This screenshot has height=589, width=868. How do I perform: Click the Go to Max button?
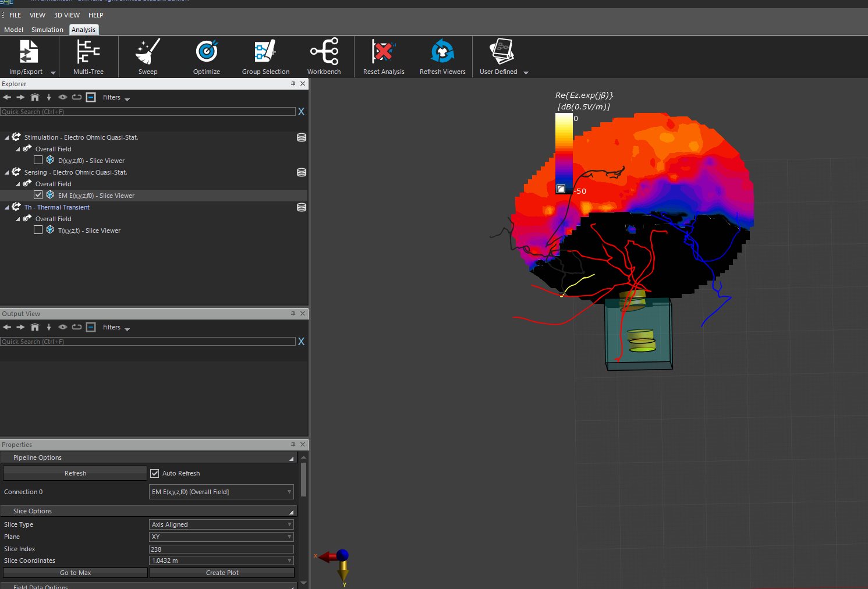click(x=75, y=573)
